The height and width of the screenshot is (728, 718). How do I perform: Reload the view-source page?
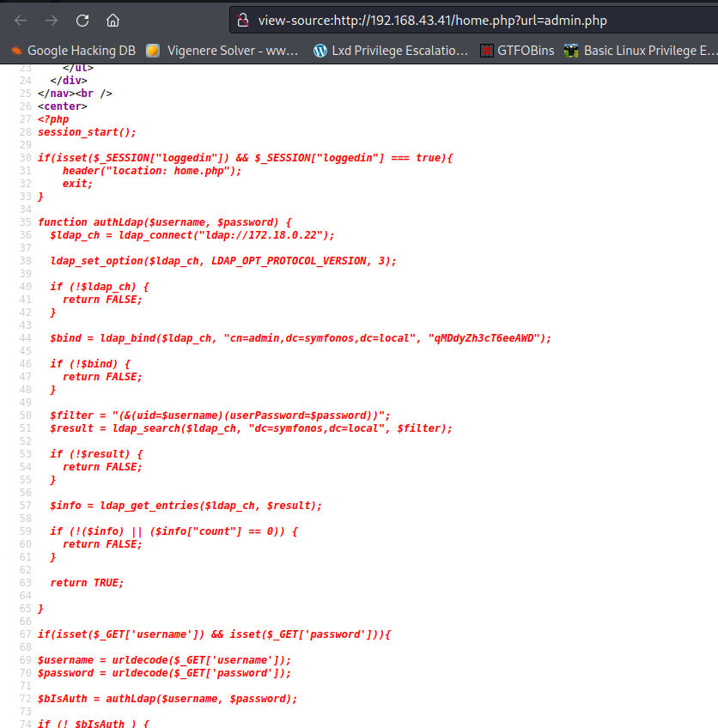tap(82, 20)
